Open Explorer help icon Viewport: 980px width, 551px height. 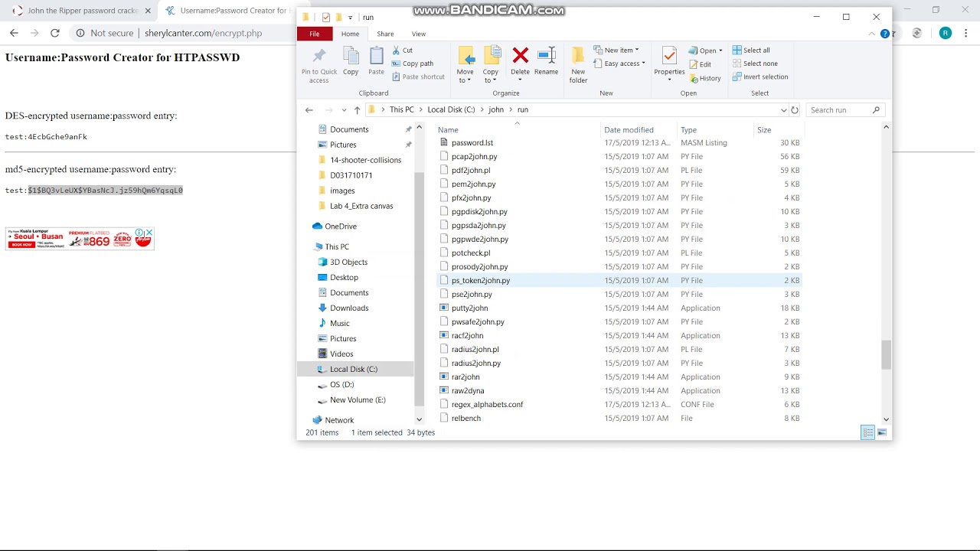coord(885,34)
